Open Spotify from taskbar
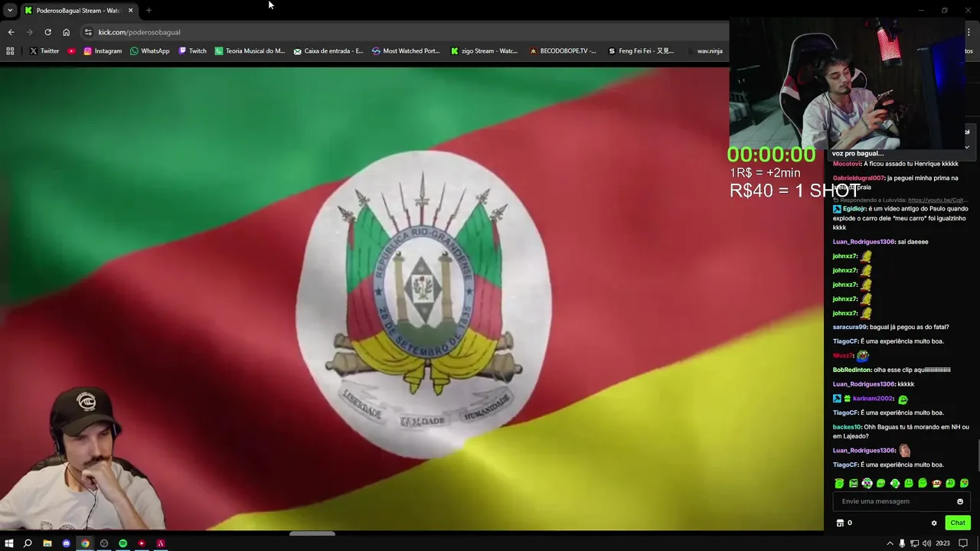The image size is (980, 551). [x=122, y=543]
